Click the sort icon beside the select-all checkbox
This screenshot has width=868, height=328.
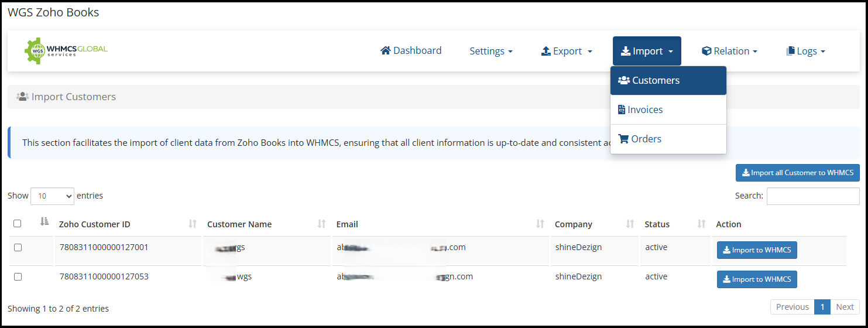point(44,221)
